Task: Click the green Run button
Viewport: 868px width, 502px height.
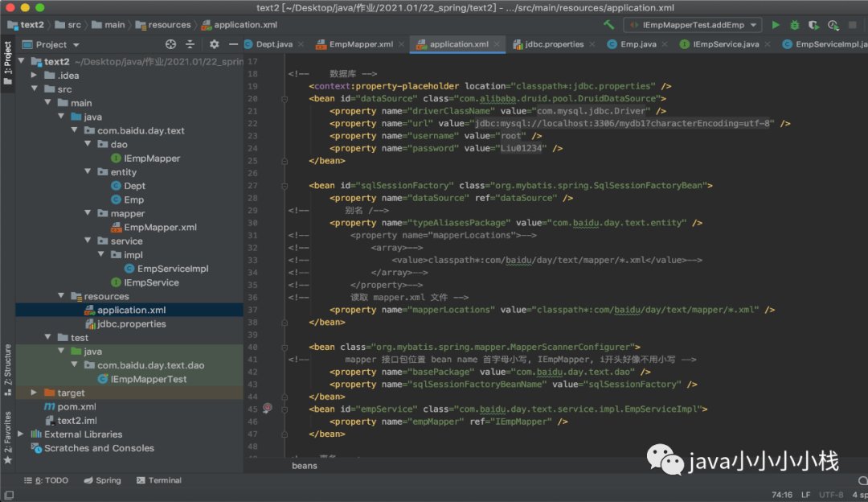Action: [776, 25]
